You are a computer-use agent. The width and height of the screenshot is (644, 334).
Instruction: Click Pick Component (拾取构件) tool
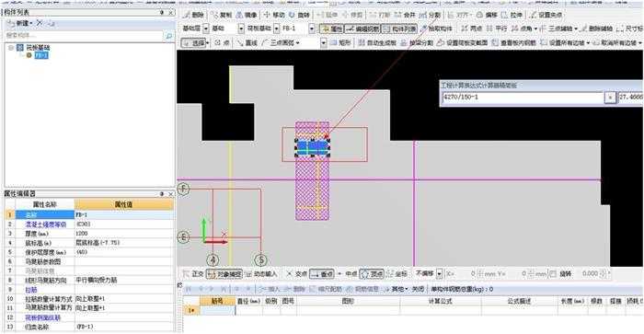436,29
